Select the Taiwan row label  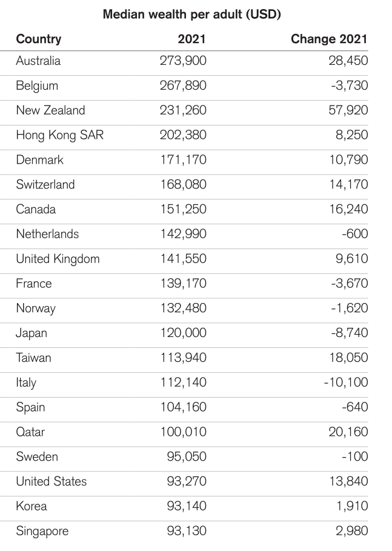pos(34,358)
